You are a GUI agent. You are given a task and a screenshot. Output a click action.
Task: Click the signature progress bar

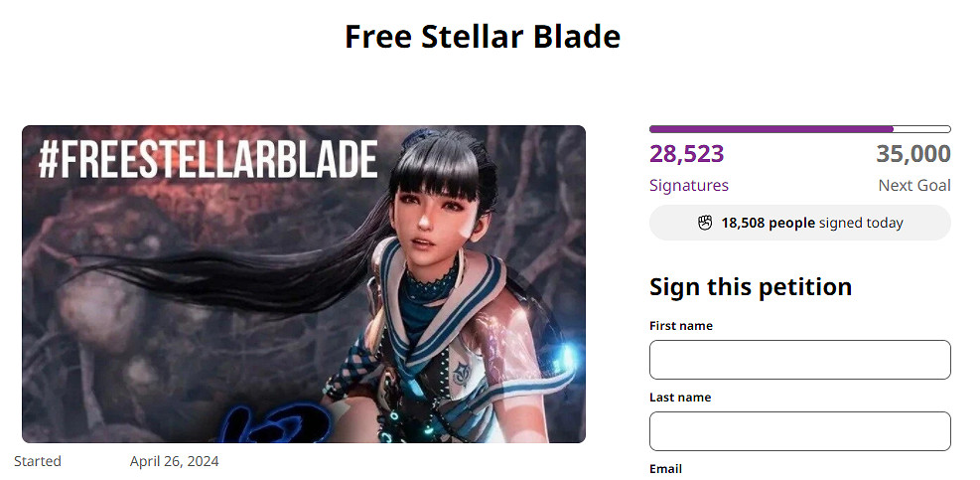[x=799, y=129]
